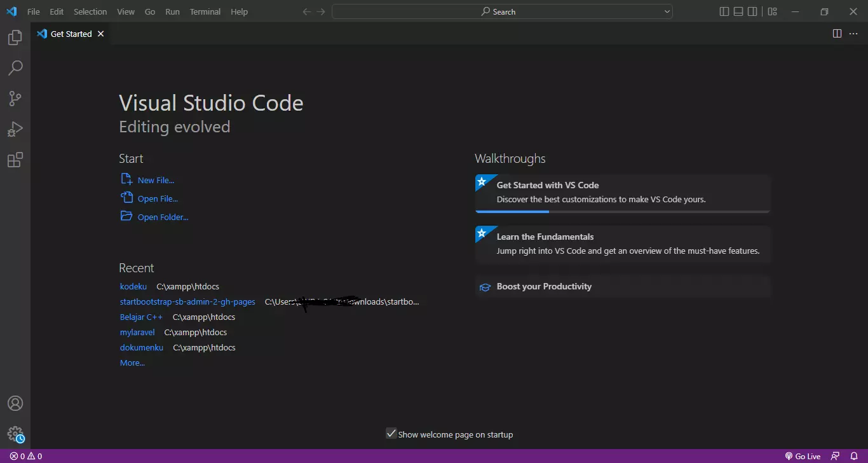
Task: Toggle the Primary Side Bar layout button
Action: click(724, 11)
